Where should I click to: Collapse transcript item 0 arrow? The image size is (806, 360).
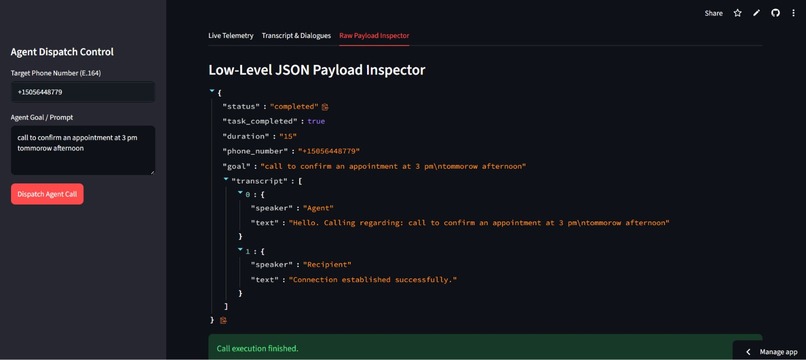(240, 193)
